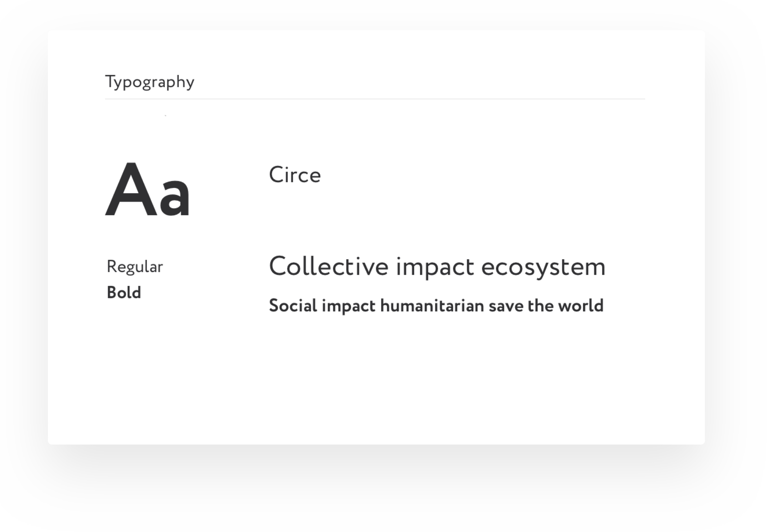This screenshot has width=767, height=532.
Task: Click the tiny speck below the divider
Action: click(x=165, y=115)
